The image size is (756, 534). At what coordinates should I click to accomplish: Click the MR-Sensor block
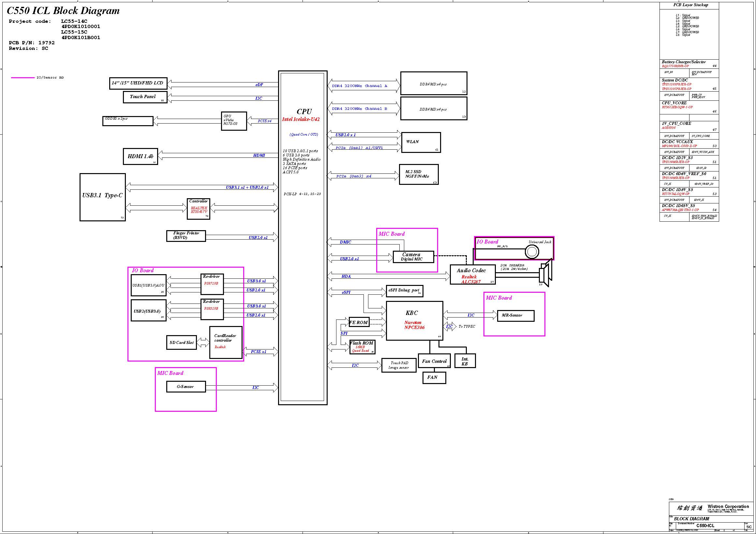pyautogui.click(x=515, y=315)
